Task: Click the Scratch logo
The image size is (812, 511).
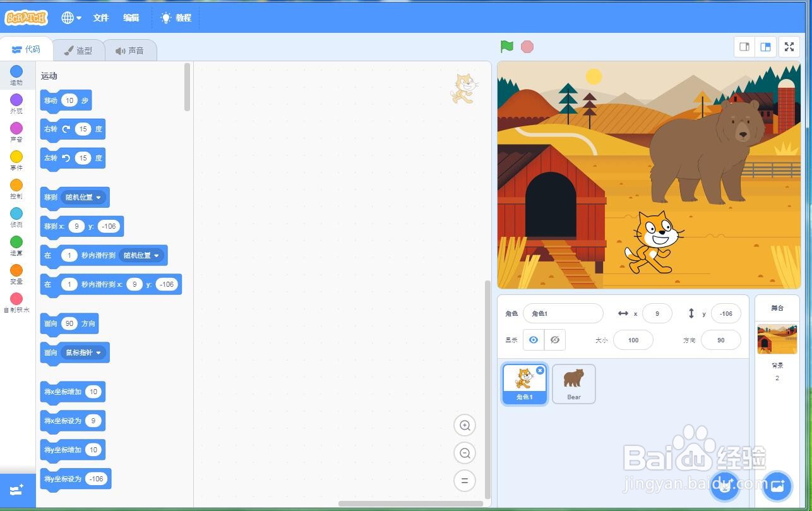Action: [26, 18]
